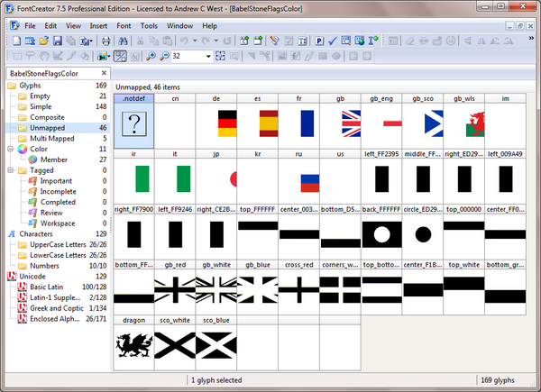Click the blue P Preview toolbar icon
Screen dimensions: 541x392
(319, 41)
